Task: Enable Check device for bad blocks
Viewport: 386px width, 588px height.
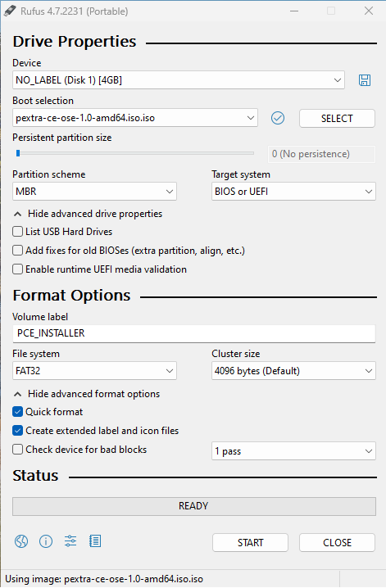Action: click(18, 450)
